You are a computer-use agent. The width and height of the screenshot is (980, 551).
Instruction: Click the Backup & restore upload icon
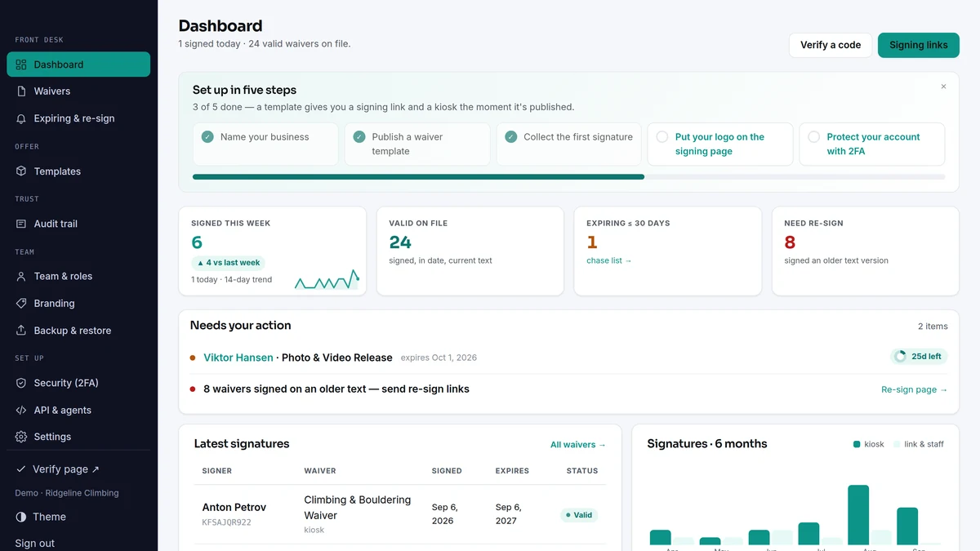pyautogui.click(x=21, y=331)
